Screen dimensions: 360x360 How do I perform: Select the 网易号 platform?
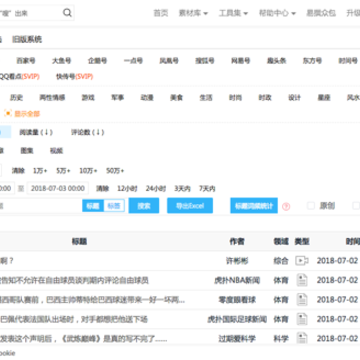tap(241, 61)
